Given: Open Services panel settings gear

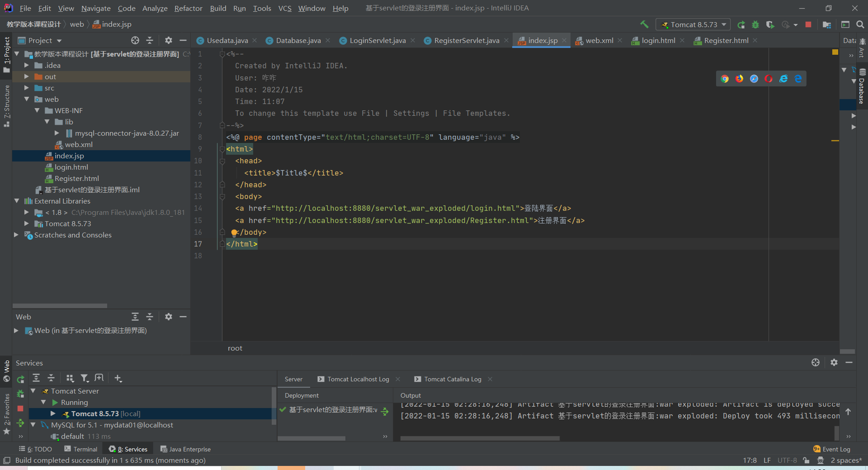Looking at the screenshot, I should pos(834,362).
